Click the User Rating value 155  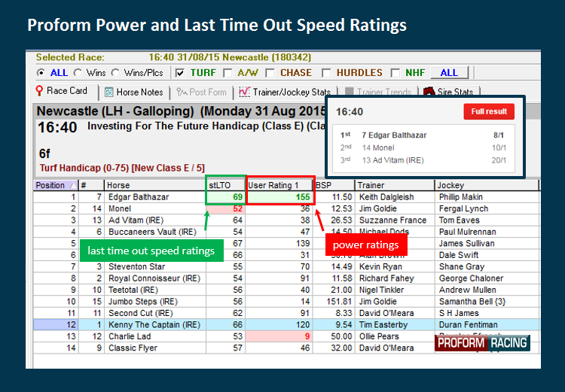tap(303, 197)
